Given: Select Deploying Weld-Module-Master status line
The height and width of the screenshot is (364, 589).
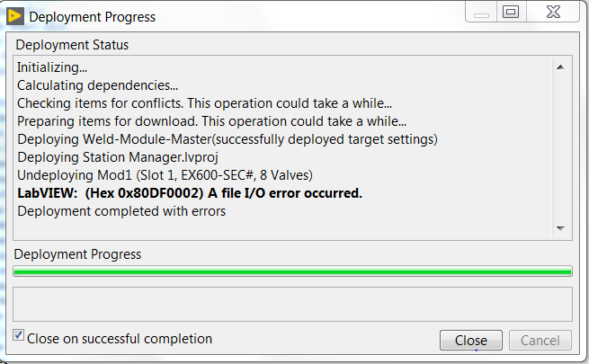Looking at the screenshot, I should click(x=228, y=139).
